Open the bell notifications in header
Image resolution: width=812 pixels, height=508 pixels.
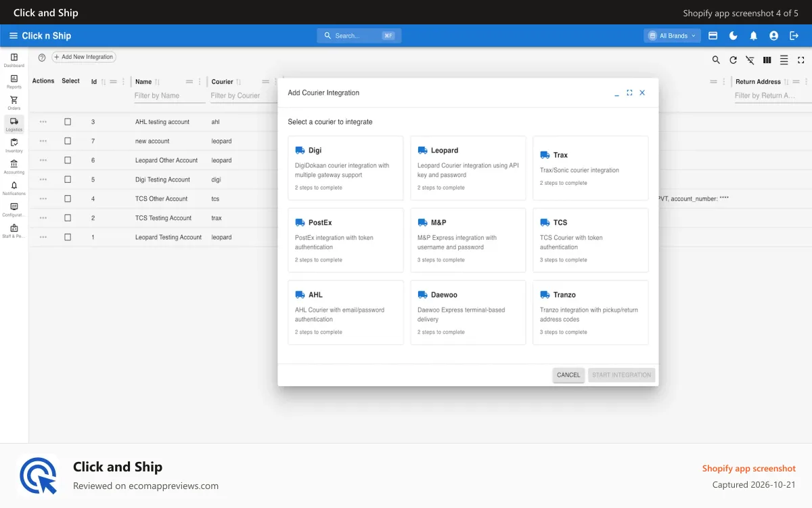click(753, 36)
